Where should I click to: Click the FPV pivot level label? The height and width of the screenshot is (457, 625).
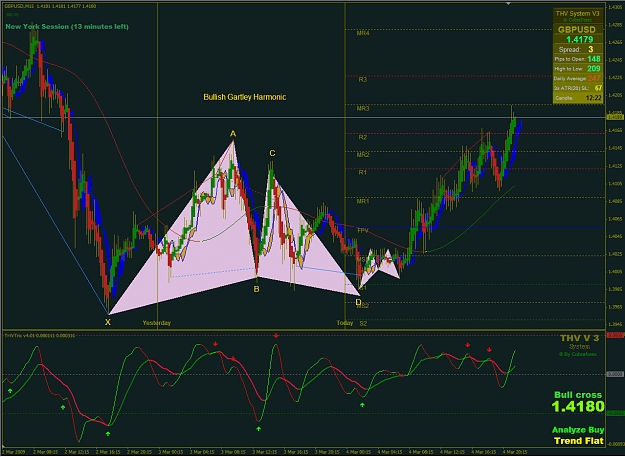click(363, 231)
